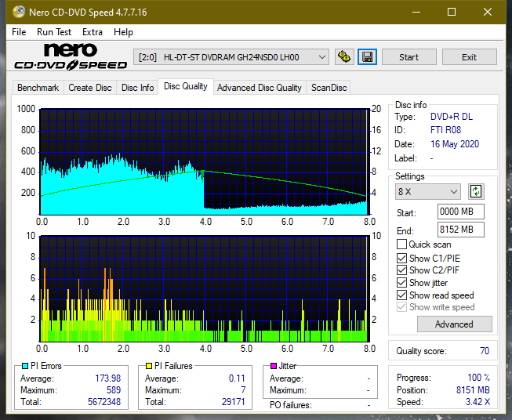Expand the 8 X speed dropdown
512x420 pixels.
coord(428,191)
